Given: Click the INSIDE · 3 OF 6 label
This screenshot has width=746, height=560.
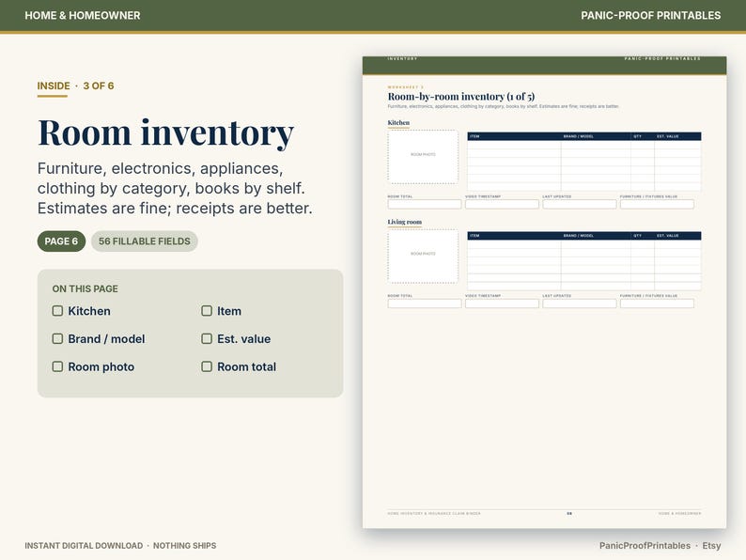Looking at the screenshot, I should click(x=76, y=86).
